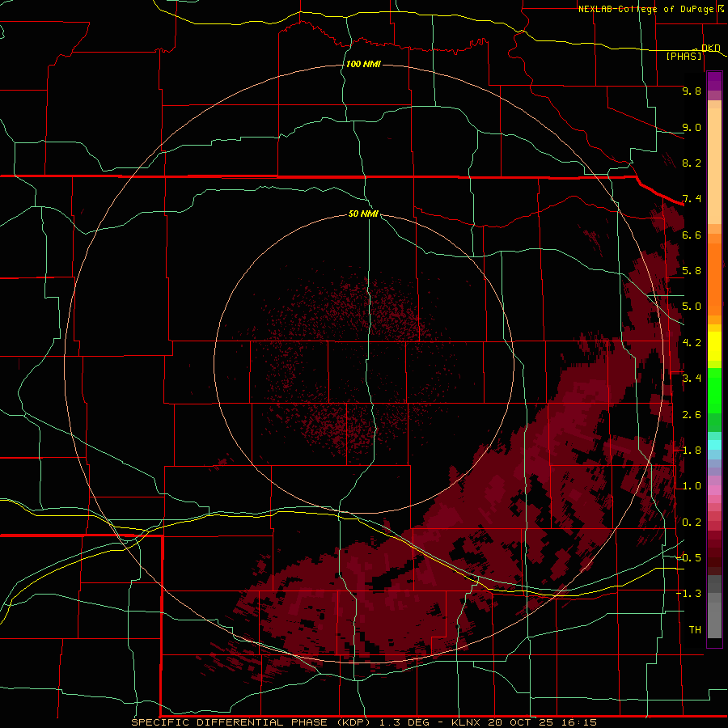Click the 9.8 legend value

pos(692,91)
